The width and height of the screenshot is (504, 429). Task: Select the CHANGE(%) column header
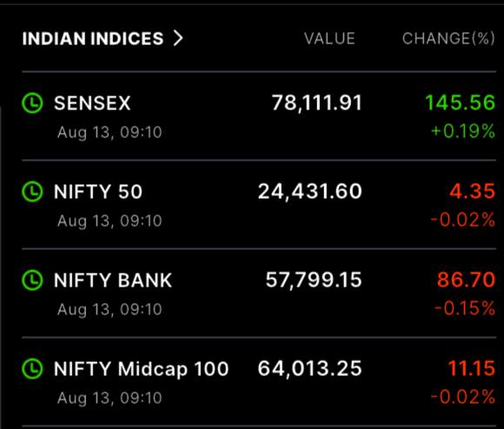pos(448,38)
